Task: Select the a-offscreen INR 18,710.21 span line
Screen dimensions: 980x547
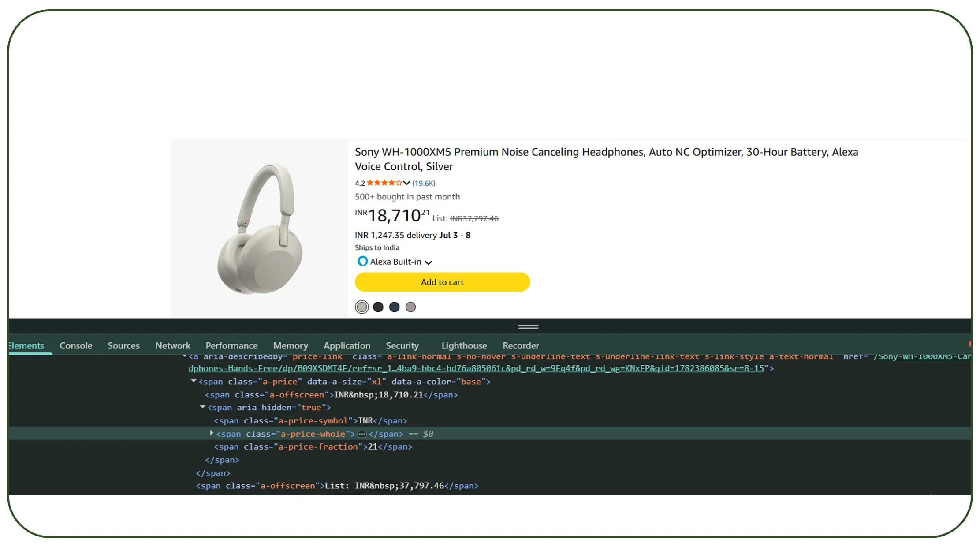Action: click(x=332, y=395)
